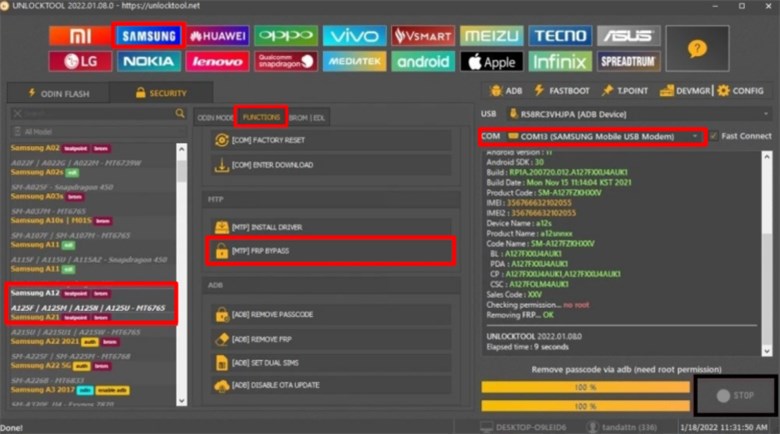Select the Android brand icon
Image resolution: width=780 pixels, height=434 pixels.
(x=423, y=62)
